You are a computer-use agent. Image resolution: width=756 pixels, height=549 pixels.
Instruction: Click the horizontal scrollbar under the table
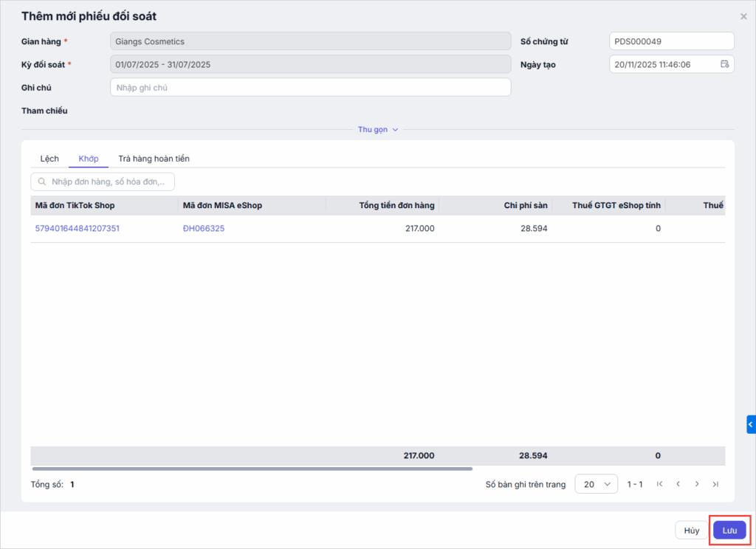click(x=251, y=469)
